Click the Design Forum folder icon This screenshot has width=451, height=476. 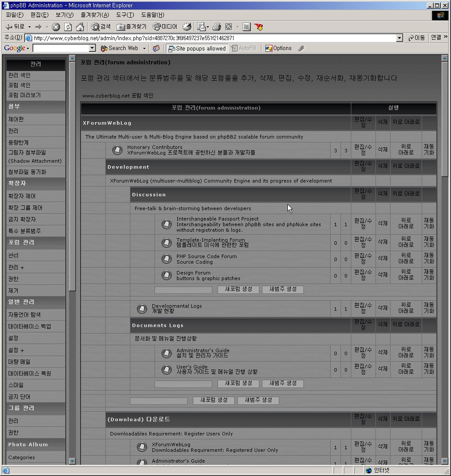click(x=167, y=275)
